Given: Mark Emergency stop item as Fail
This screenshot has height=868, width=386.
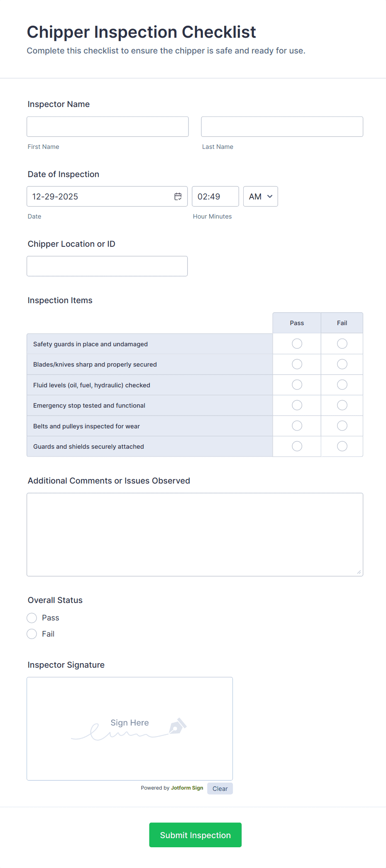Looking at the screenshot, I should pyautogui.click(x=342, y=405).
